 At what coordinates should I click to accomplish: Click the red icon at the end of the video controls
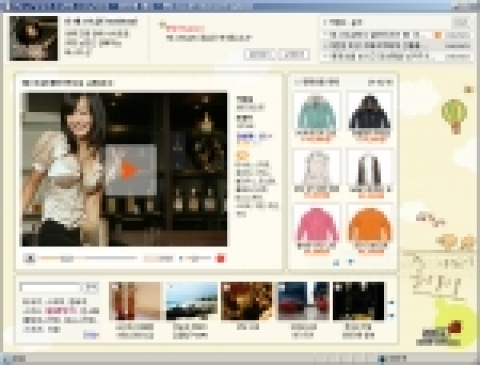click(221, 258)
